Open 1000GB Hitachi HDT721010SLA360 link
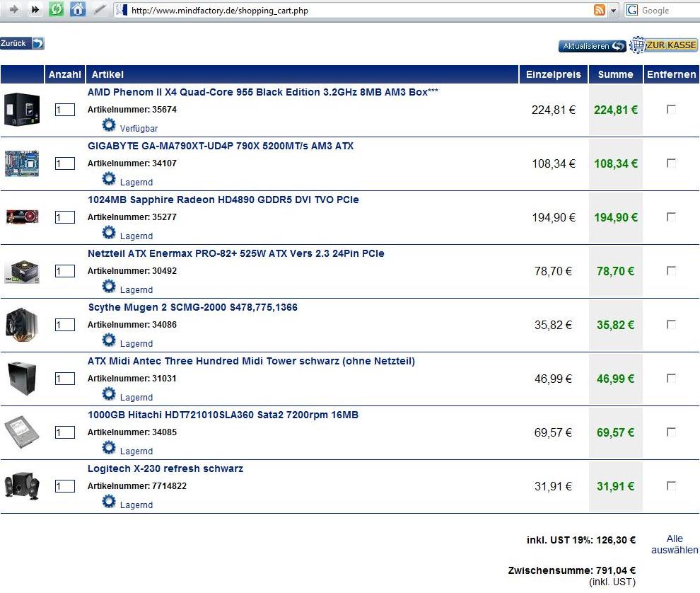This screenshot has width=700, height=593. (223, 415)
